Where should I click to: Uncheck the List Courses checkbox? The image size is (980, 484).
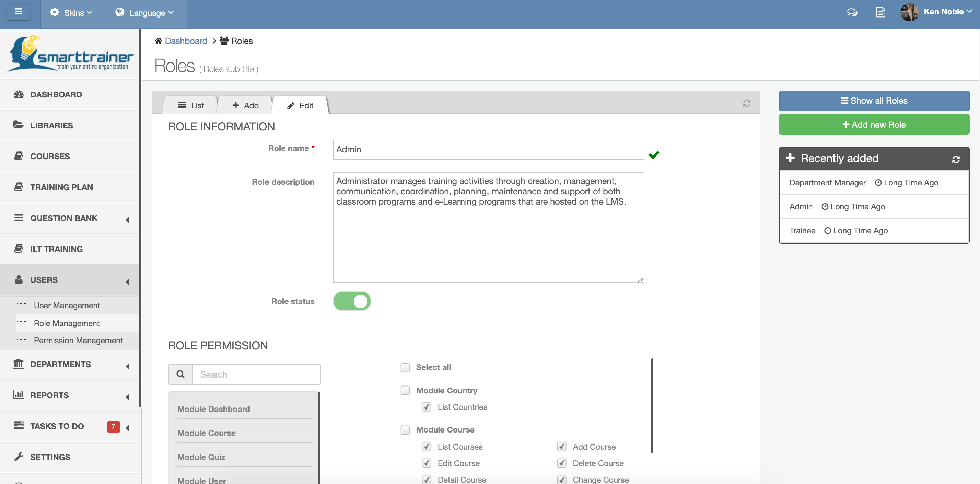point(427,446)
